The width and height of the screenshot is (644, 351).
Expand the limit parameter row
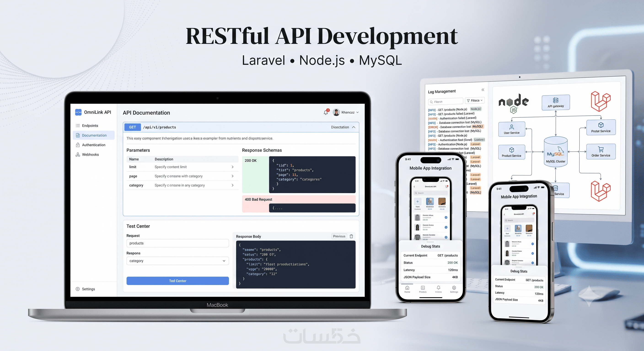(x=182, y=167)
